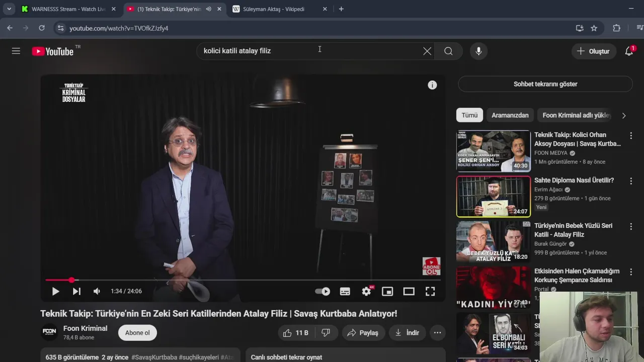Click Canlı sohbeti tekrar oynat
Image resolution: width=644 pixels, height=362 pixels.
(286, 357)
